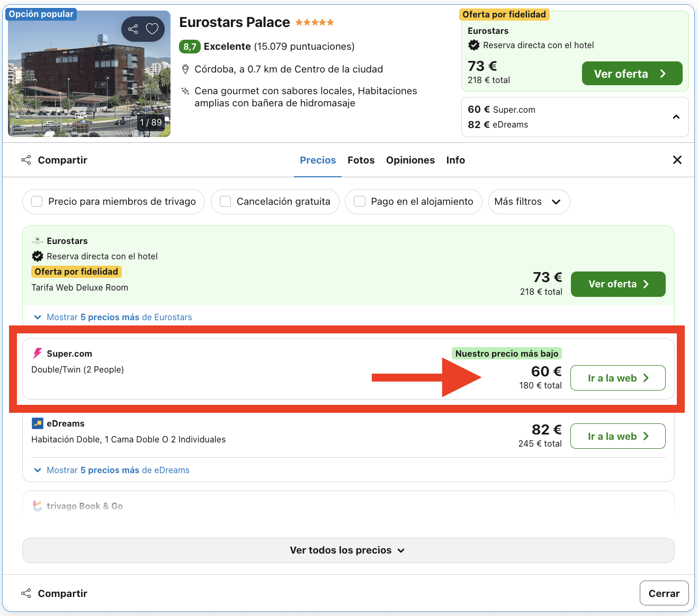Click the Eurostars logo in the green offer row

(37, 241)
